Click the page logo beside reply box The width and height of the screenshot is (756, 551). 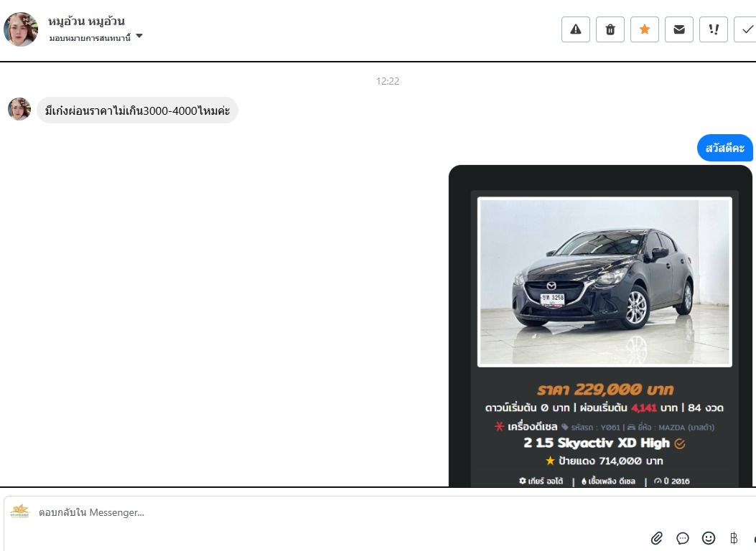(x=20, y=512)
